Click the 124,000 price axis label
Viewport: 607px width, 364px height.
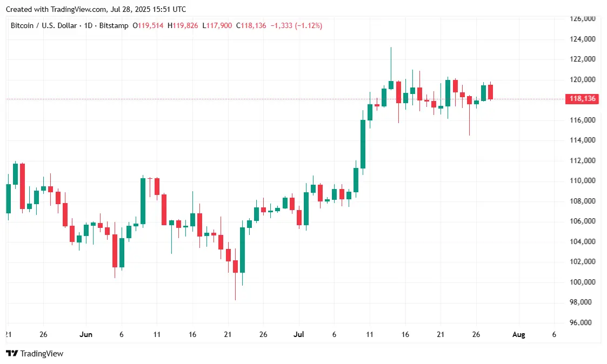pos(583,39)
